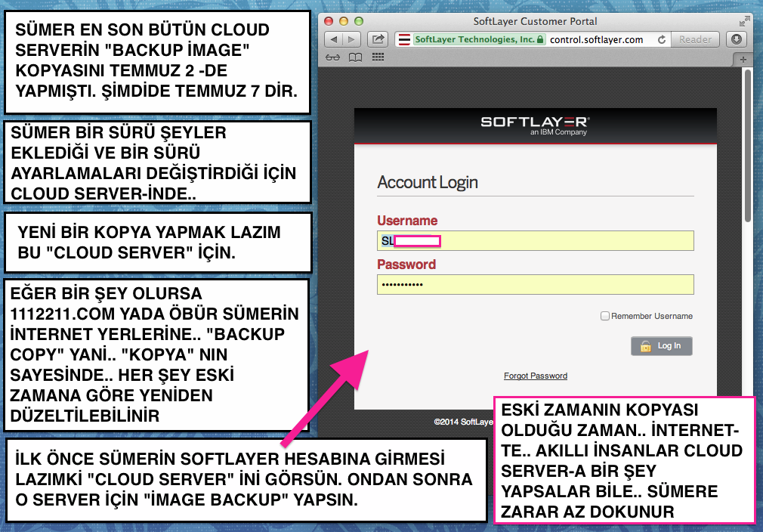This screenshot has height=532, width=763.
Task: Click the Reader button in address bar
Action: click(695, 39)
